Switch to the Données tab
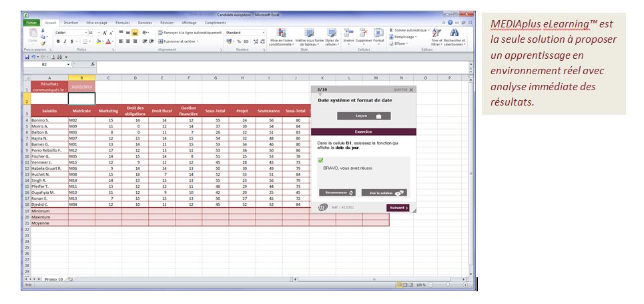 [145, 23]
